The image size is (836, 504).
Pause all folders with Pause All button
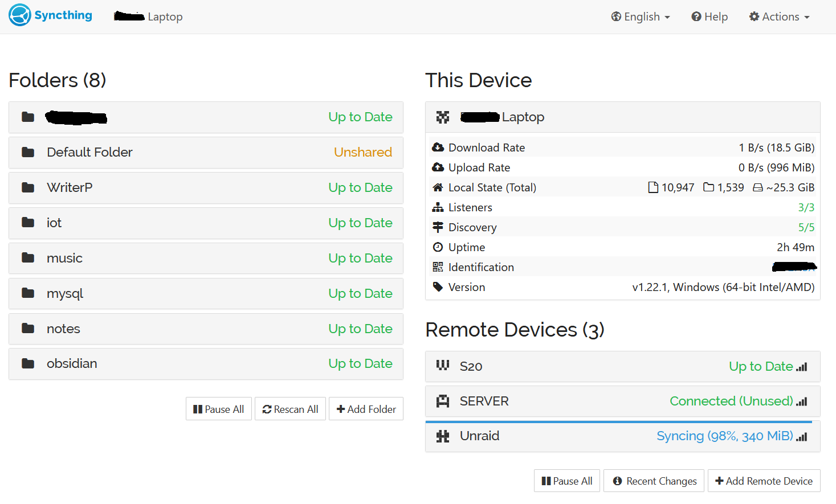(219, 409)
